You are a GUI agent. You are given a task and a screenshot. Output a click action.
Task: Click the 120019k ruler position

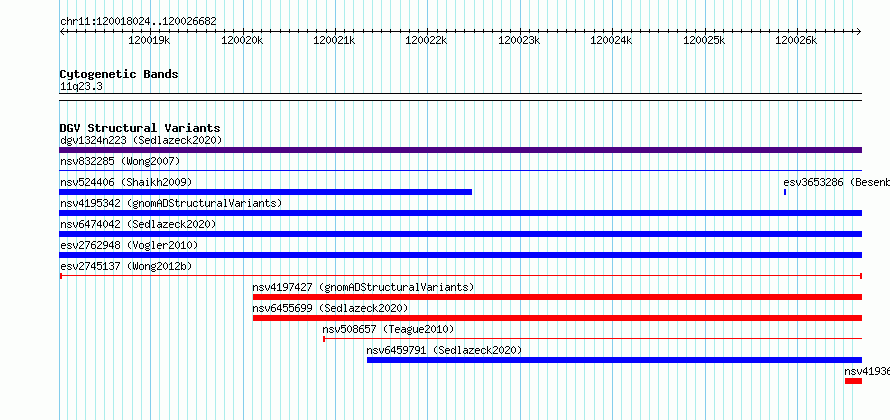pyautogui.click(x=149, y=40)
